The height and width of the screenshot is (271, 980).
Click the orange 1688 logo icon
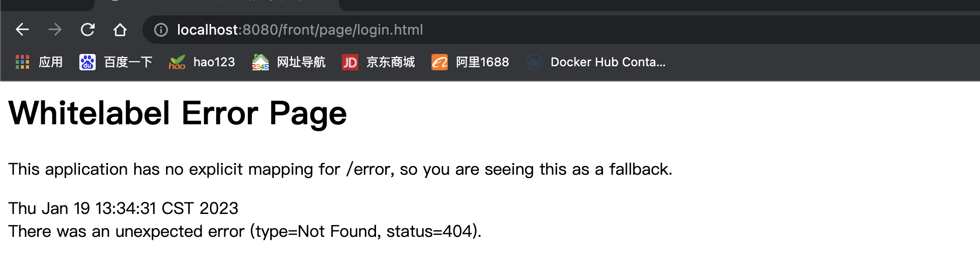pos(440,62)
